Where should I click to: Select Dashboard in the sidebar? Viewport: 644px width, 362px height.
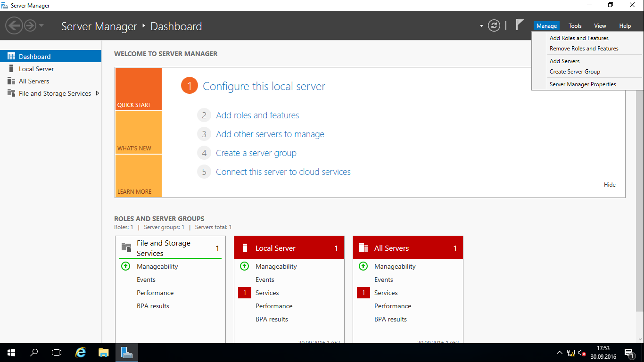pos(50,57)
